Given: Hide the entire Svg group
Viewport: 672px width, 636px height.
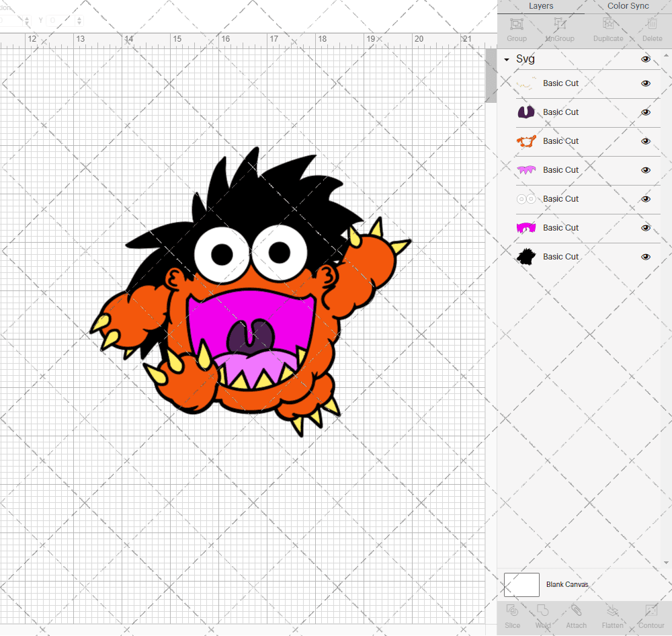Looking at the screenshot, I should coord(646,59).
